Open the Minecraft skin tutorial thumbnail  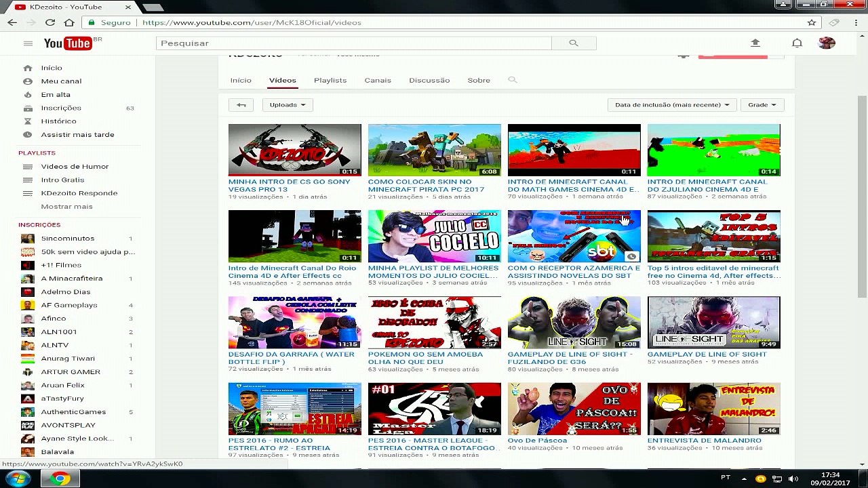pos(434,150)
